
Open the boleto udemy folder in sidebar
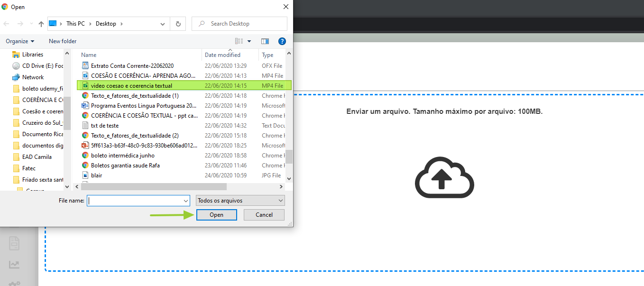37,89
